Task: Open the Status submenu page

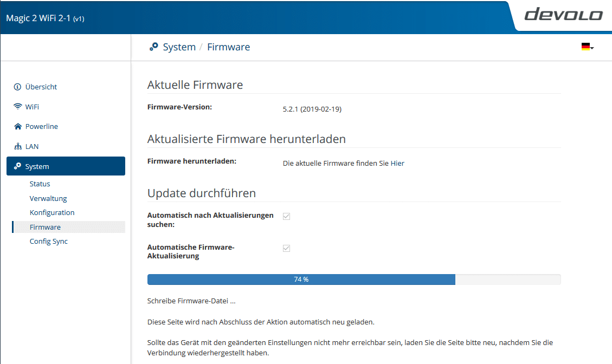Action: click(40, 184)
